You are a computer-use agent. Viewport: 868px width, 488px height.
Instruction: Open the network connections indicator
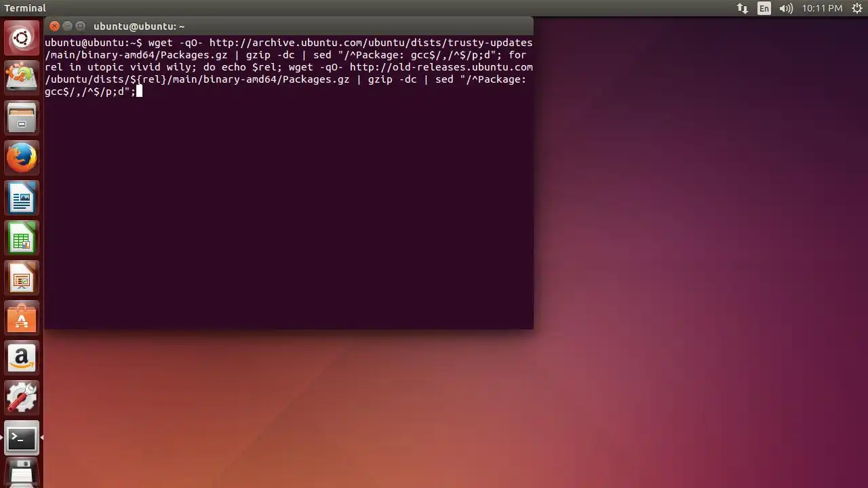click(x=743, y=8)
